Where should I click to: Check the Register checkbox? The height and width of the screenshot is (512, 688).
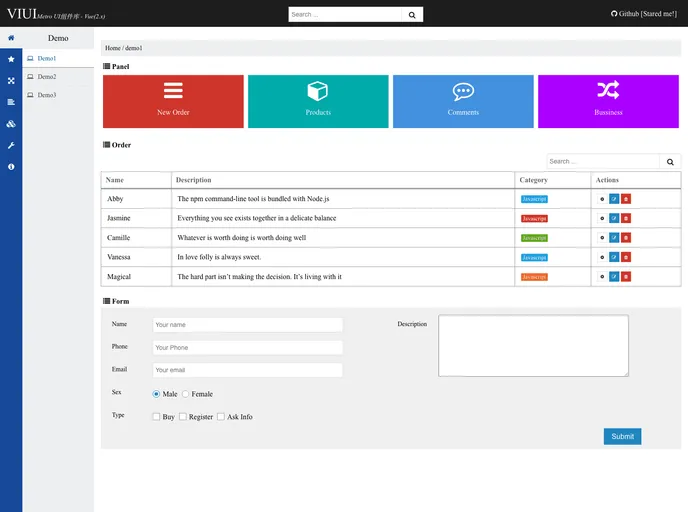tap(183, 416)
